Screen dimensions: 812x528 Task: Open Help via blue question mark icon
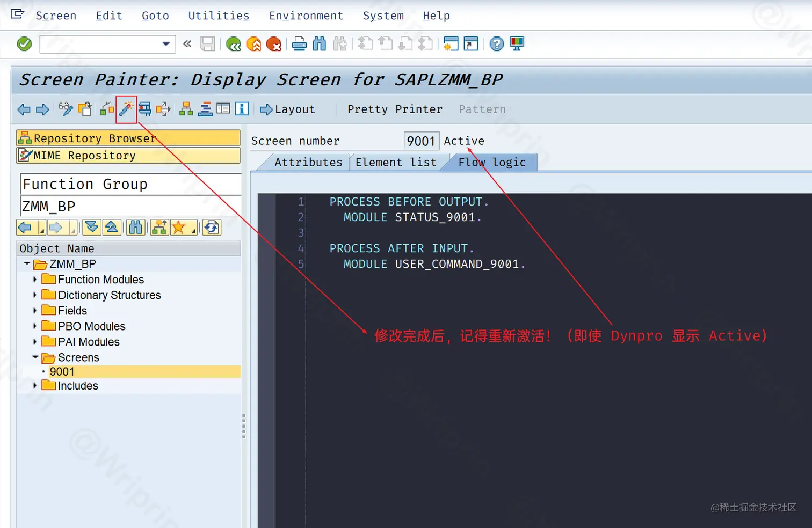click(x=497, y=44)
